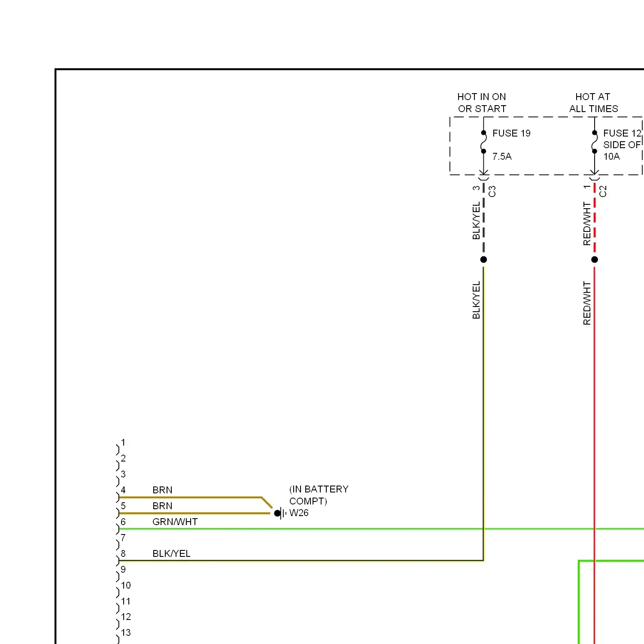Click the Fuse 12 fuse symbol

(x=594, y=142)
